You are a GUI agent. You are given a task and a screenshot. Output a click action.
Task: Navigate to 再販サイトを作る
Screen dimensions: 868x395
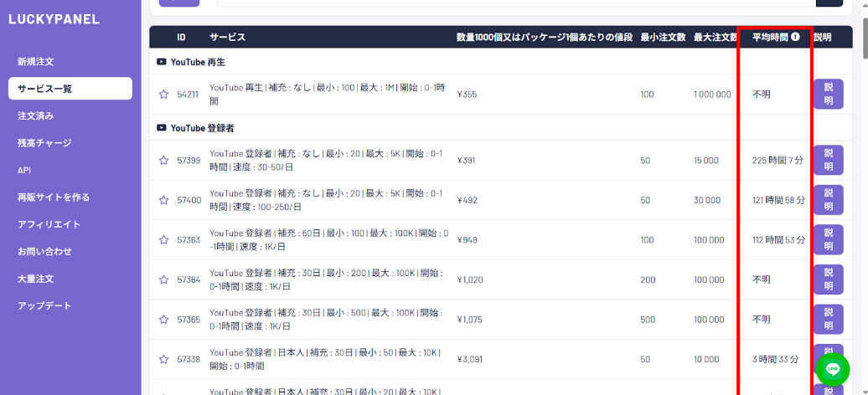tap(70, 197)
